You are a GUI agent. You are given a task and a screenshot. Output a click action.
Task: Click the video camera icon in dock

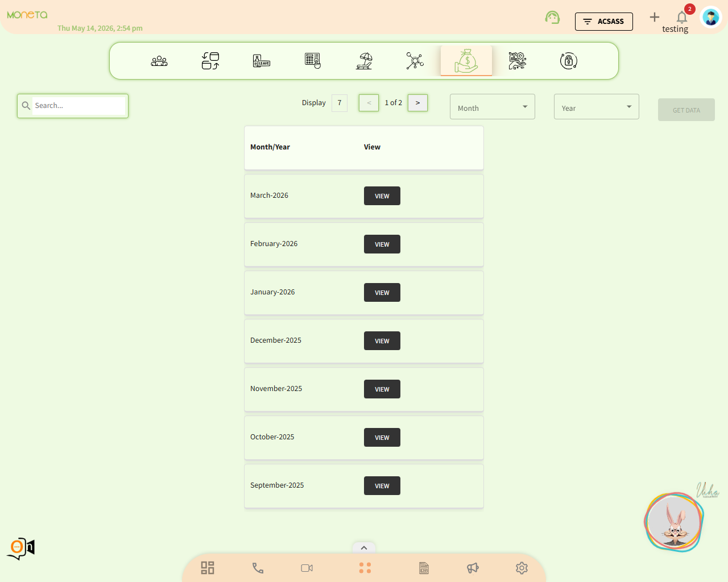307,568
